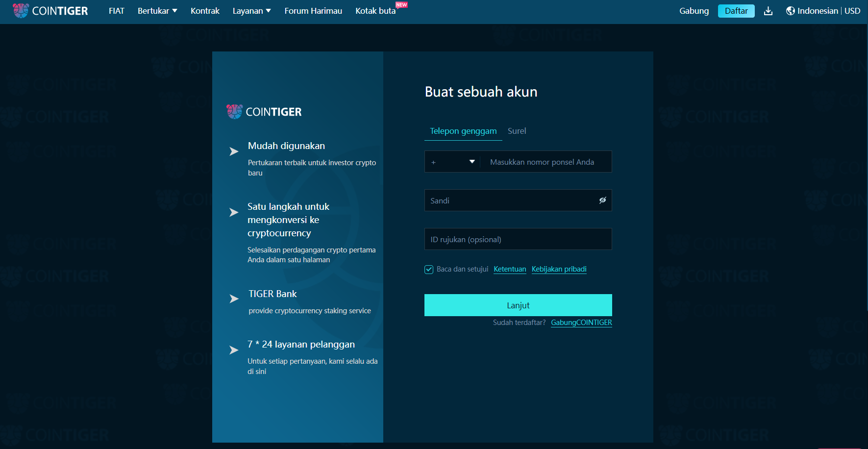Open the Kebijakan pribadi link
This screenshot has height=449, width=868.
(559, 269)
